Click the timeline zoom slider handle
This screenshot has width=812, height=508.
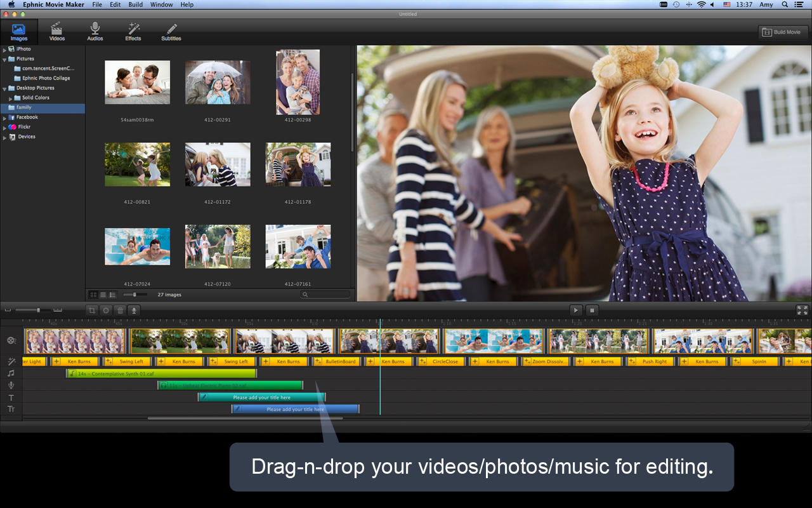pyautogui.click(x=39, y=310)
